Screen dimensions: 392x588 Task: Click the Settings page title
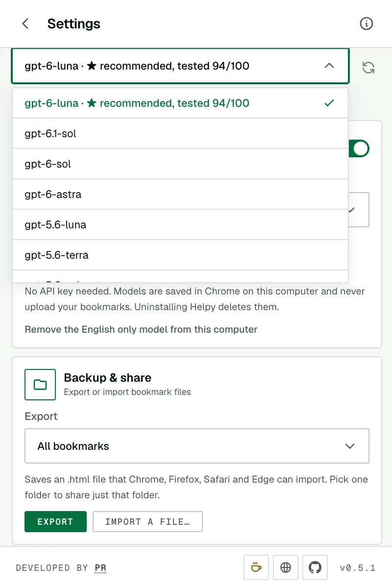coord(74,24)
